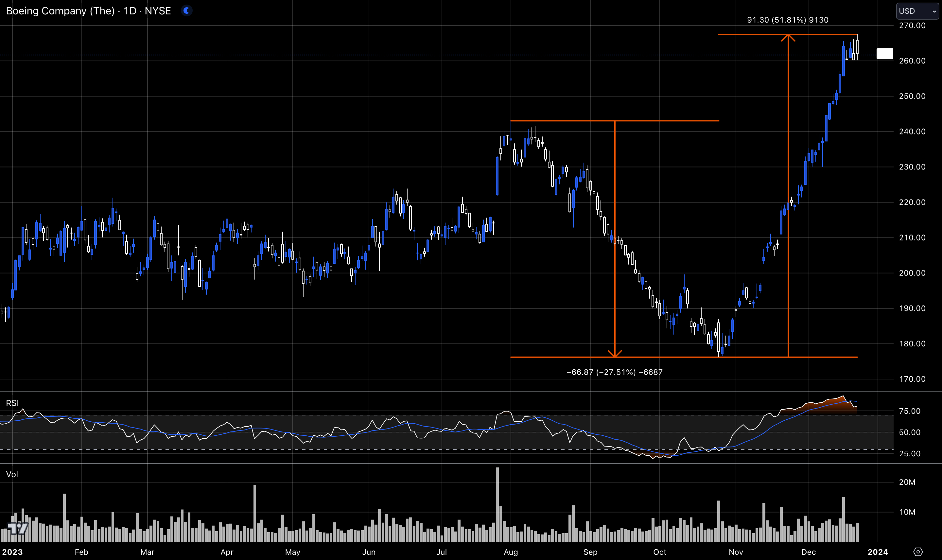Click the Aug label on time axis
The height and width of the screenshot is (560, 942).
(511, 552)
